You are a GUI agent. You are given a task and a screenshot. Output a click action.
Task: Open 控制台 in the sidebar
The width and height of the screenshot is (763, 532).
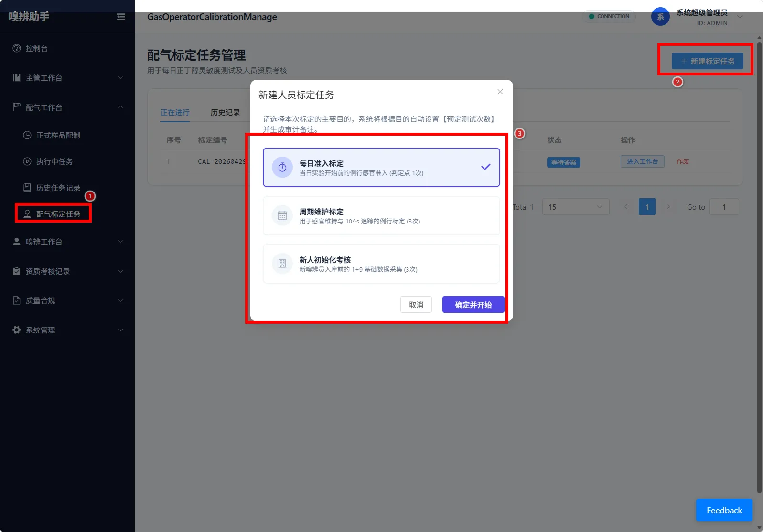67,48
